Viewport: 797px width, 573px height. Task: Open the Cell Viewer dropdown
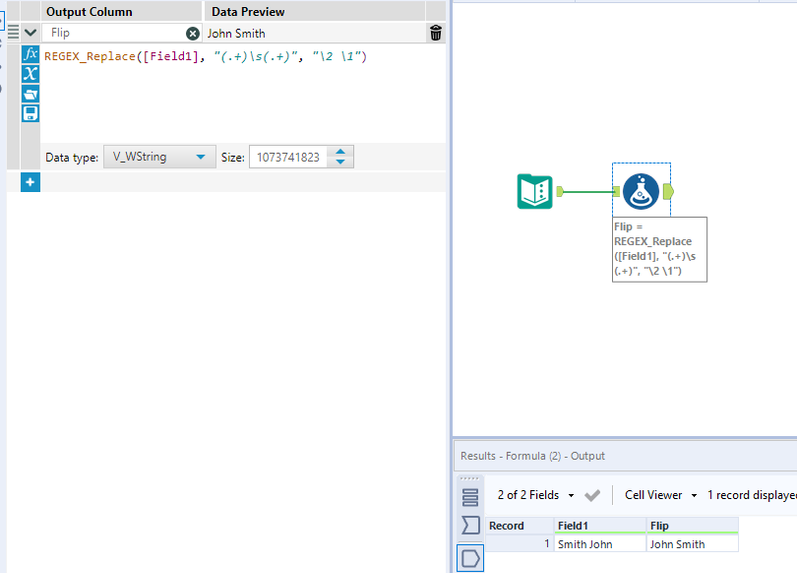pyautogui.click(x=660, y=495)
